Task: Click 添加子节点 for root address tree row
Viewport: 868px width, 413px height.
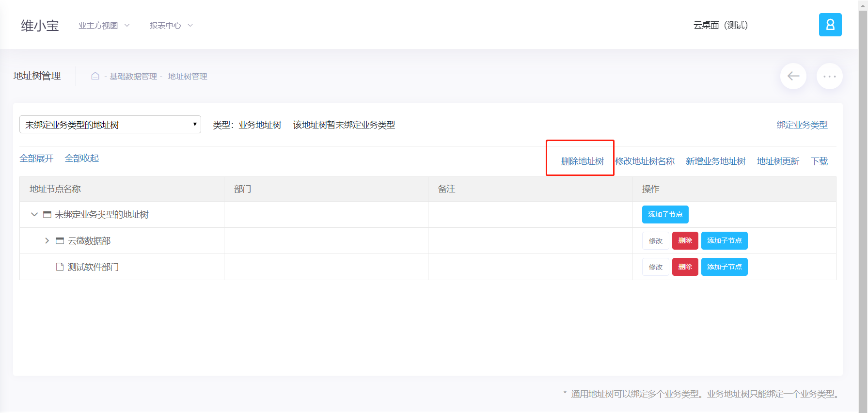Action: point(665,214)
